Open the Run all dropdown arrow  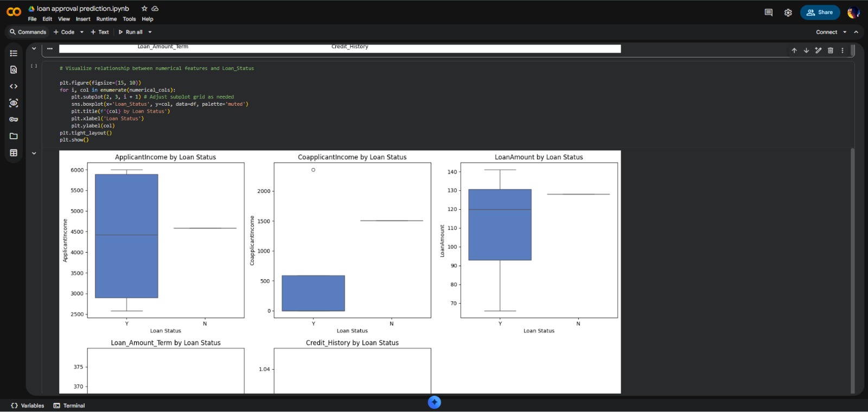coord(150,32)
